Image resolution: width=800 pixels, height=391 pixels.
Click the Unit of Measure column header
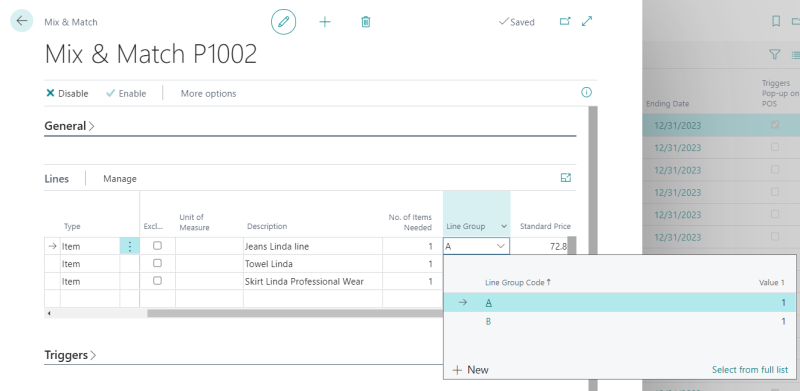click(194, 222)
